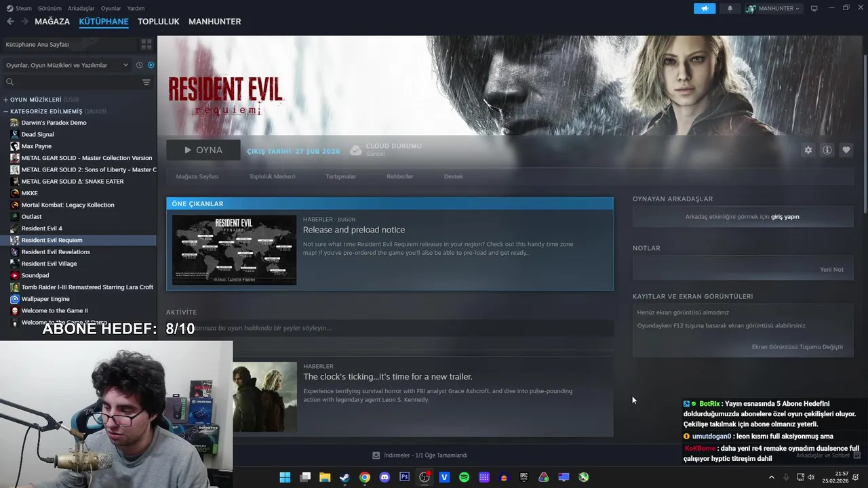The height and width of the screenshot is (488, 868).
Task: Expand the OYUN MÜZİKLERİ category
Action: [x=6, y=100]
